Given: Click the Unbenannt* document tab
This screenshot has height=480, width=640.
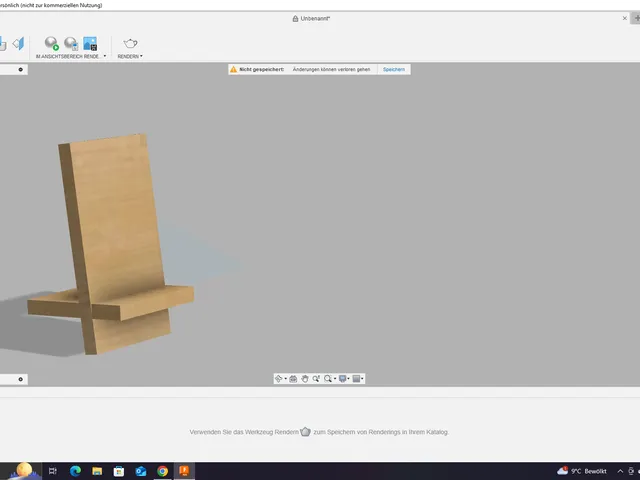Looking at the screenshot, I should click(x=311, y=18).
